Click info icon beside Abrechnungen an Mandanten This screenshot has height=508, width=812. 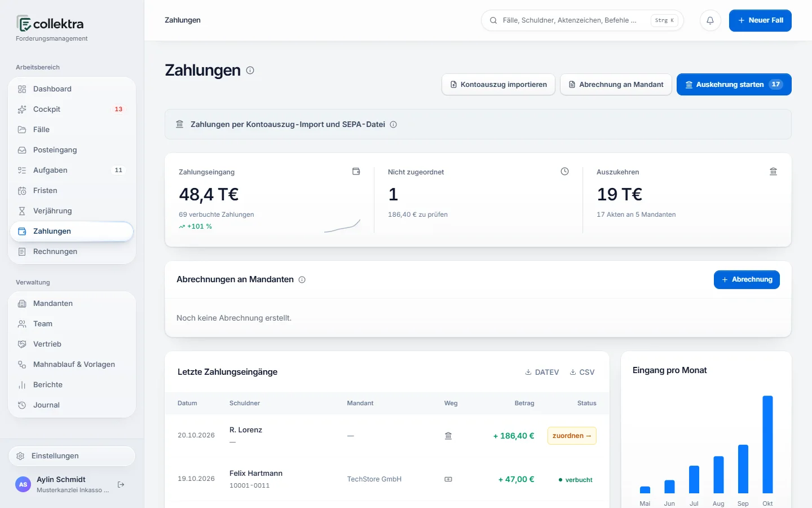point(302,279)
